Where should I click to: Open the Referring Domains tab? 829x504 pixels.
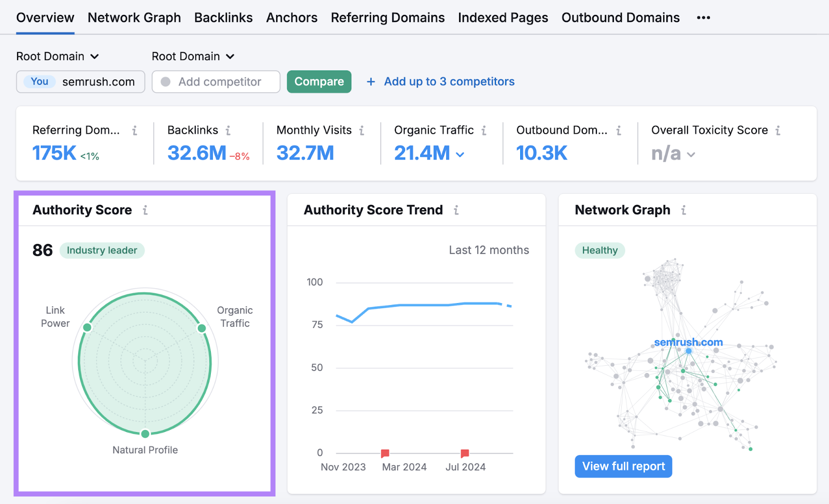tap(388, 18)
